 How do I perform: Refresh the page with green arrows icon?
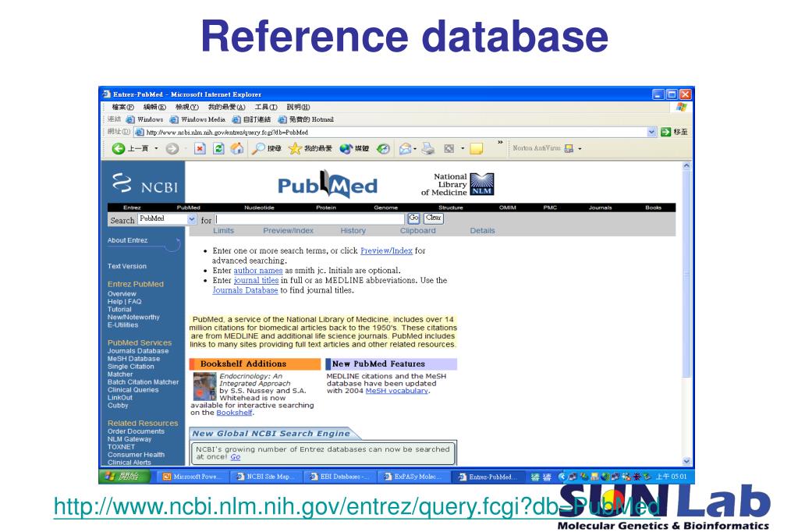click(x=218, y=148)
